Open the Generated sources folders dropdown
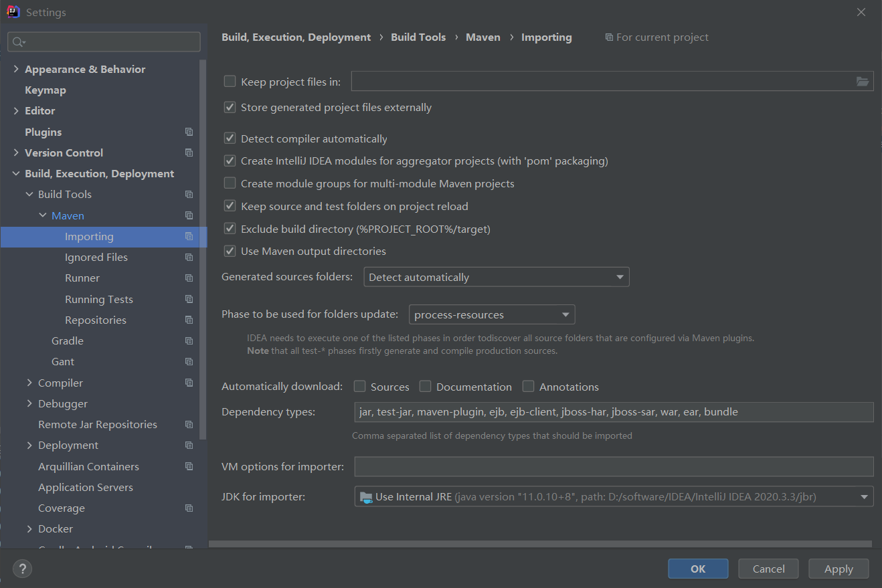The image size is (882, 588). click(x=497, y=277)
